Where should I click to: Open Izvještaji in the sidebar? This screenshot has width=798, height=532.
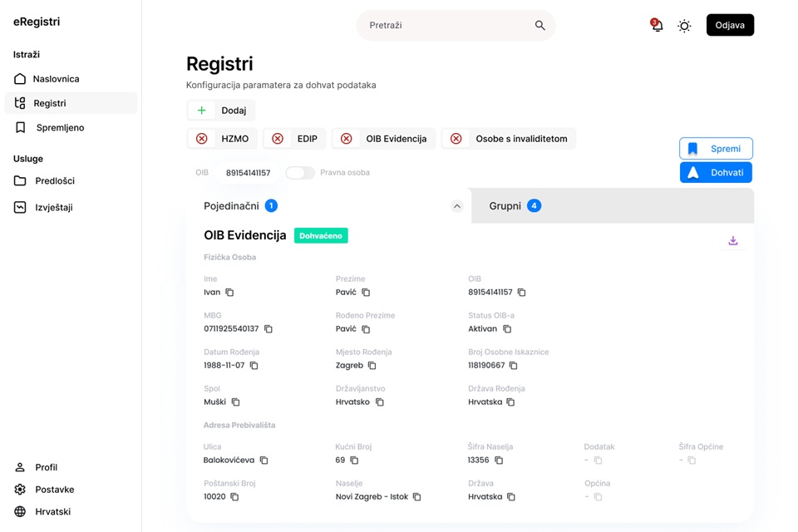(53, 207)
